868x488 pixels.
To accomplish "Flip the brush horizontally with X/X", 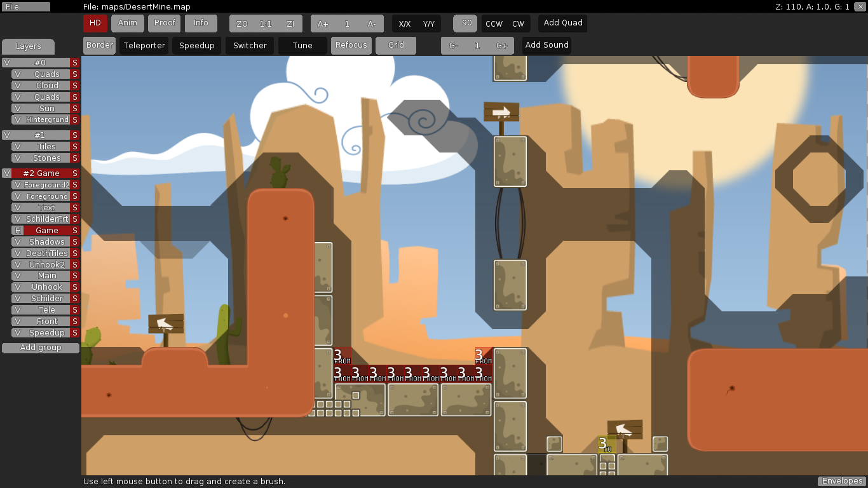I will pyautogui.click(x=404, y=24).
